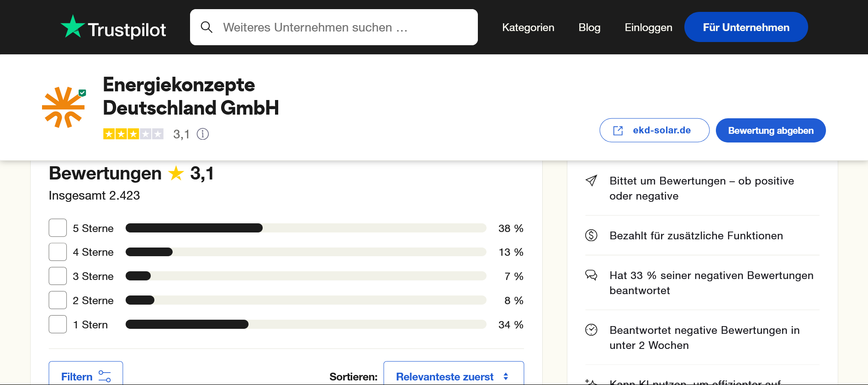The image size is (868, 385).
Task: Go to the Blog navigation link
Action: point(589,27)
